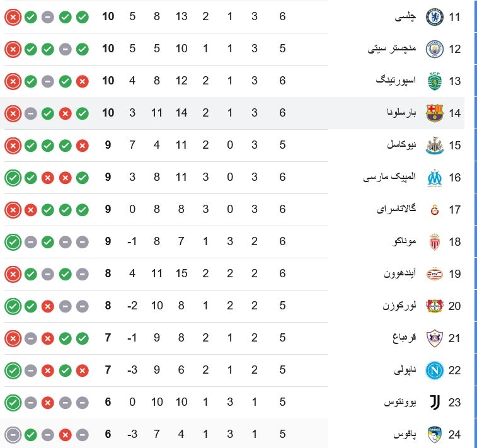Click the Barcelona club crest
Image resolution: width=477 pixels, height=448 pixels.
[x=434, y=113]
